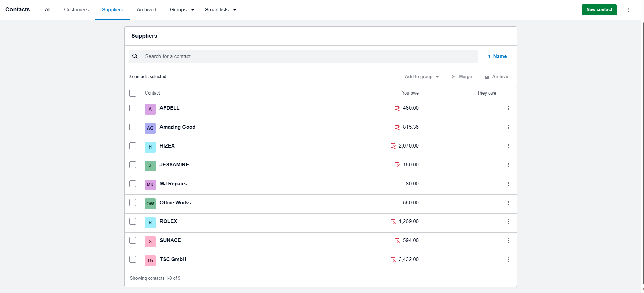Check the box for MJ Repairs
644x293 pixels.
click(133, 184)
